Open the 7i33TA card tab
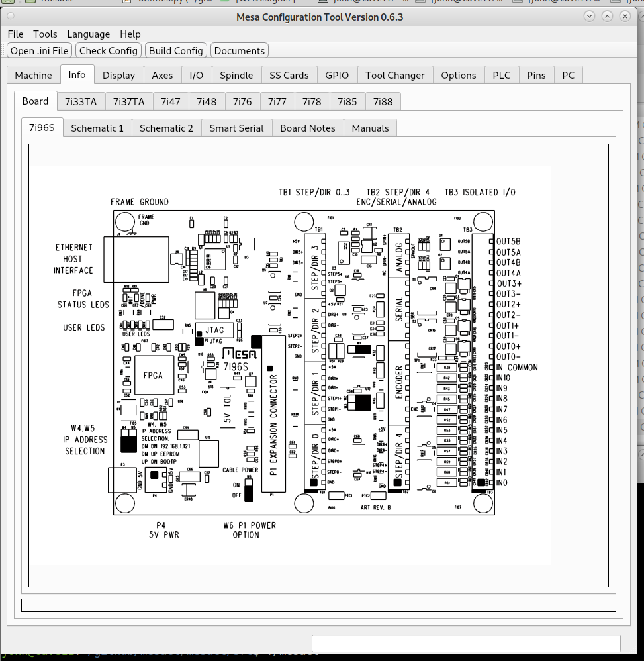The height and width of the screenshot is (661, 644). point(81,101)
